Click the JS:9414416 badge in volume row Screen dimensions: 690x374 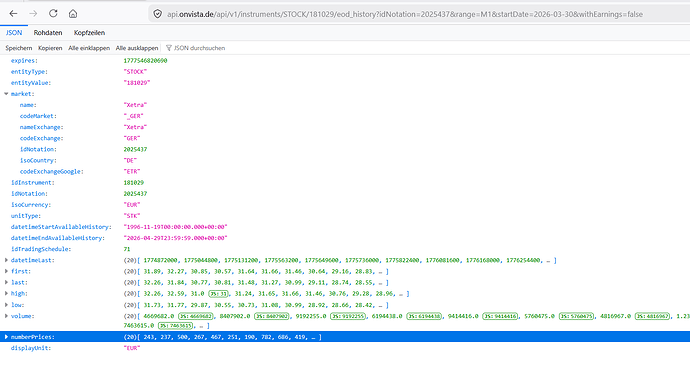pyautogui.click(x=500, y=316)
